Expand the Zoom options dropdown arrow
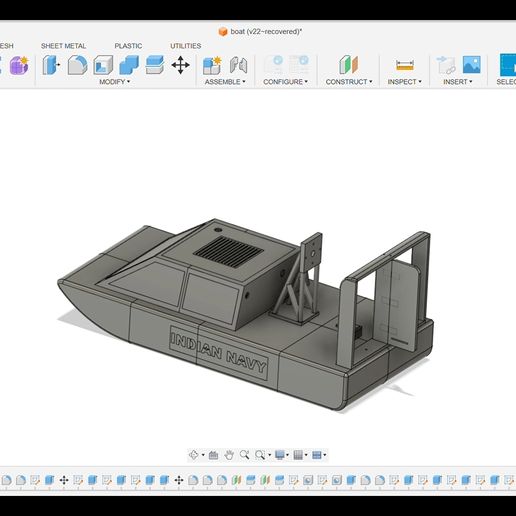 coord(269,455)
